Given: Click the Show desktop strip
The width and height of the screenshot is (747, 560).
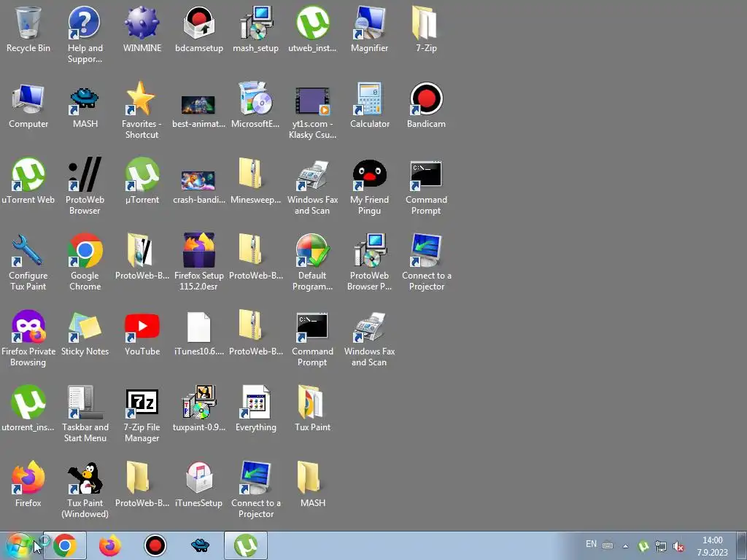Looking at the screenshot, I should coord(743,545).
